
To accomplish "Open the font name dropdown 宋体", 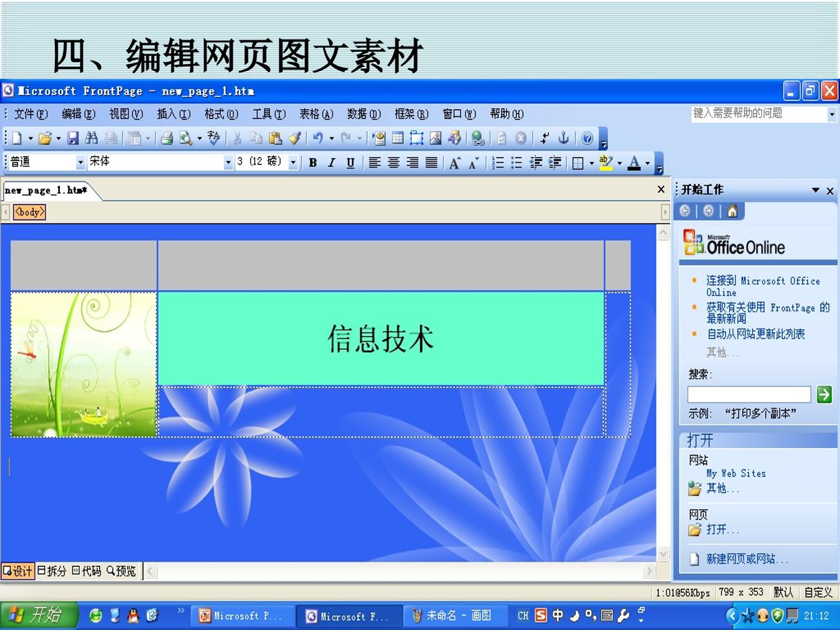I will 228,163.
